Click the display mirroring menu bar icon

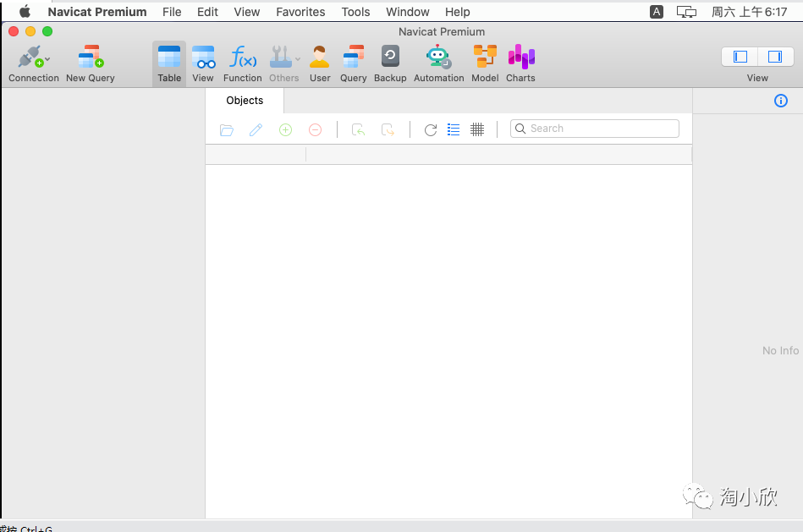click(x=686, y=12)
